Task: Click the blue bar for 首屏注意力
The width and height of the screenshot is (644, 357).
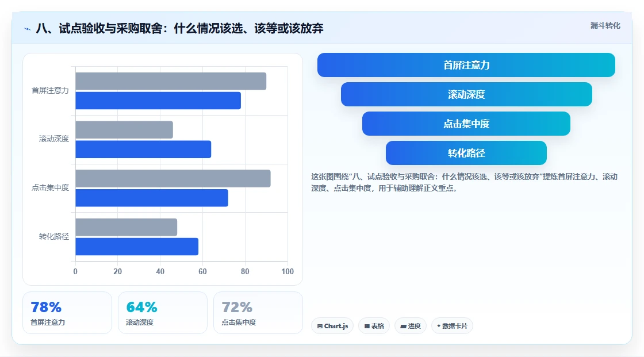Action: pos(158,101)
